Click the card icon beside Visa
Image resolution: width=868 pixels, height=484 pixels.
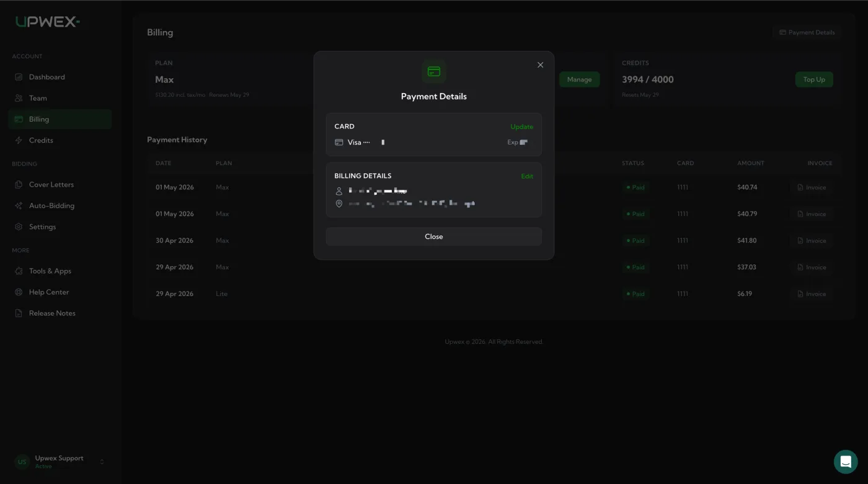[339, 142]
